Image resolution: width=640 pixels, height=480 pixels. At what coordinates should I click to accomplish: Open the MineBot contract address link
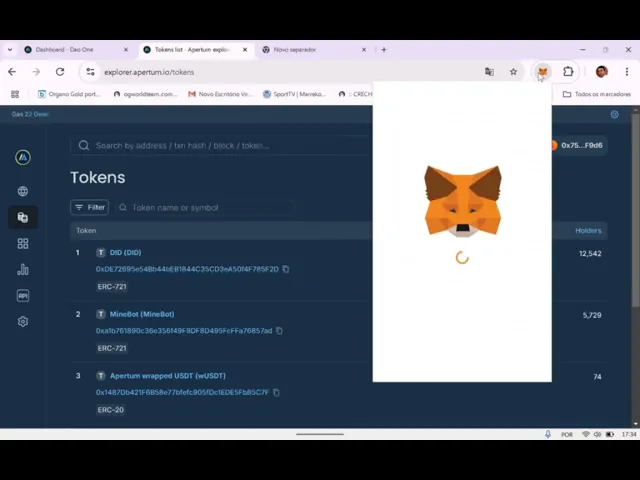(184, 331)
